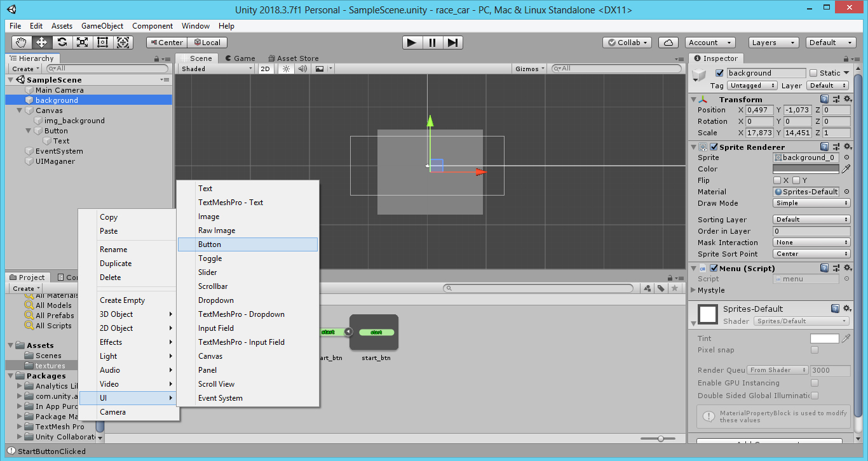Image resolution: width=868 pixels, height=461 pixels.
Task: Toggle scene lighting sun icon
Action: pos(286,69)
